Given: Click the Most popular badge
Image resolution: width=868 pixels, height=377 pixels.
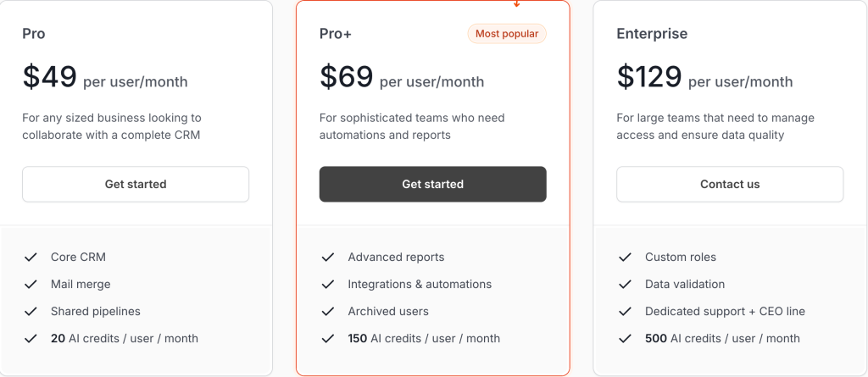Looking at the screenshot, I should [507, 34].
